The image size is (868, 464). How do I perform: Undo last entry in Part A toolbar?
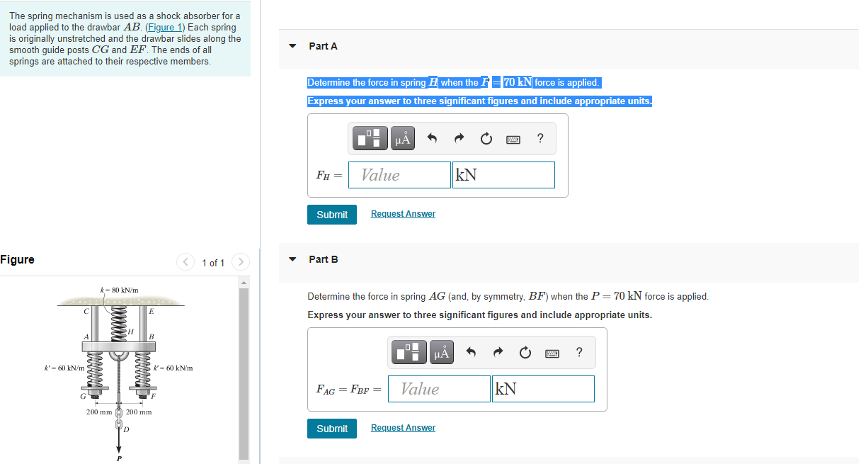coord(430,139)
